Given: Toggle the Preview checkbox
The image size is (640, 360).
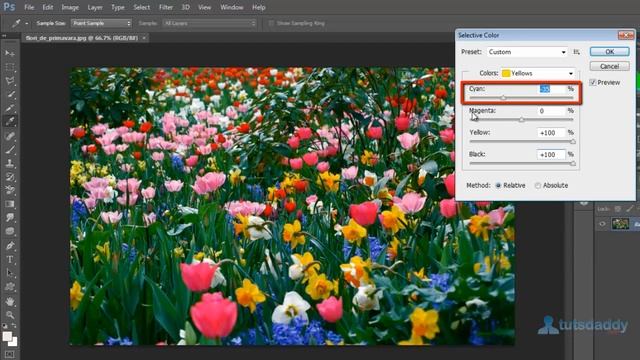Looking at the screenshot, I should pos(593,82).
